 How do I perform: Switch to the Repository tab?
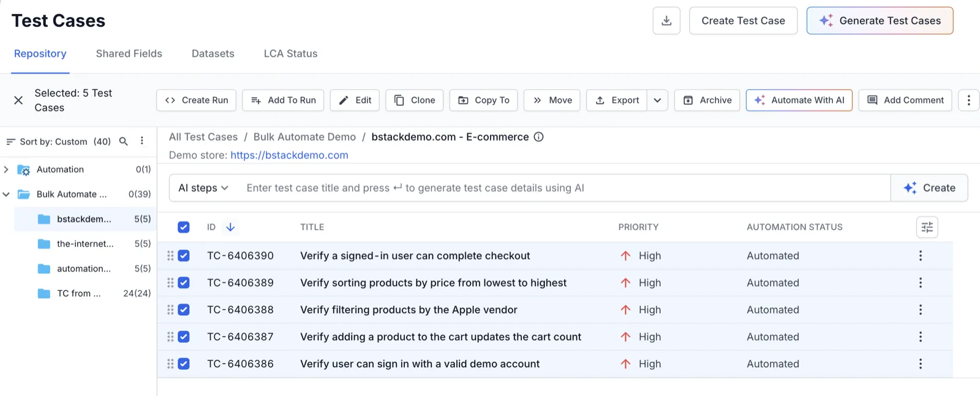(x=40, y=54)
